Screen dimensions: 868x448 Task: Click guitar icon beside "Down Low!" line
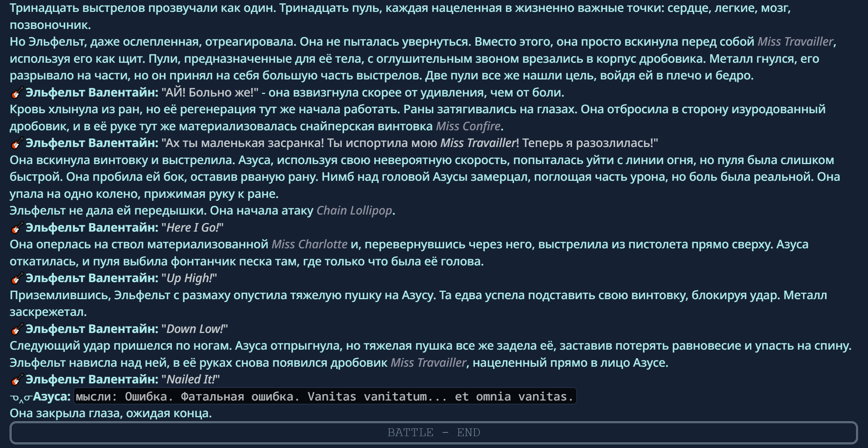tap(17, 329)
